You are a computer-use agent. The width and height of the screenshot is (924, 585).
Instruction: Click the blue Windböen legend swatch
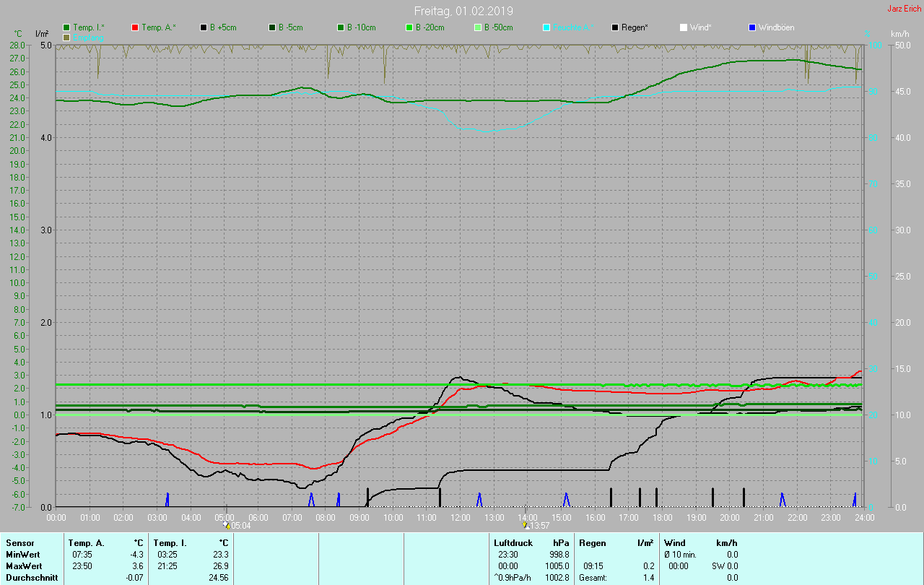coord(752,27)
